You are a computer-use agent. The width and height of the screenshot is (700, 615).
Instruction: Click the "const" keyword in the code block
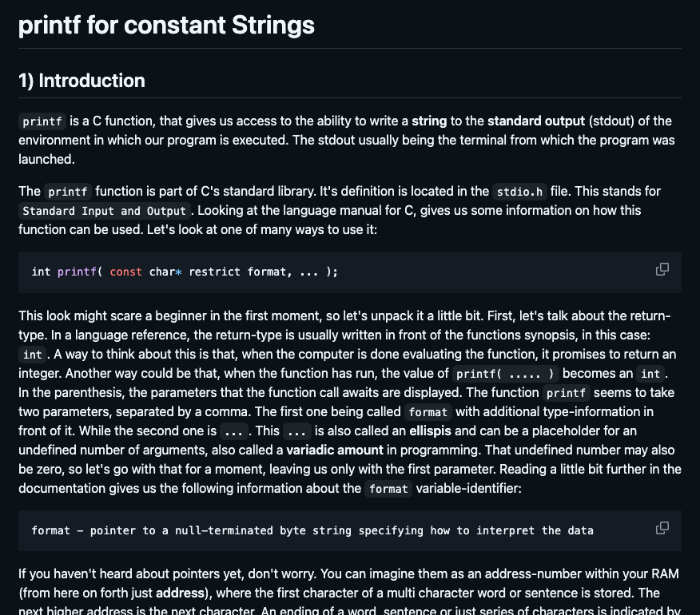pos(125,272)
